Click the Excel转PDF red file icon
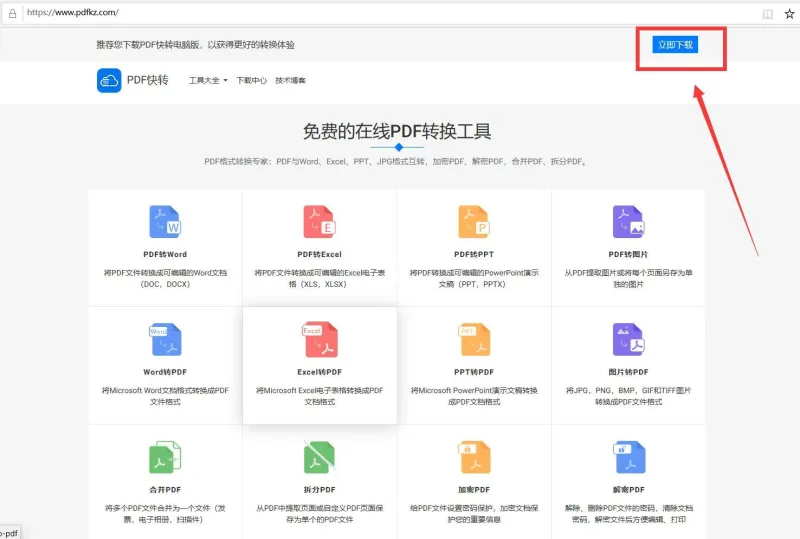This screenshot has width=800, height=539. 319,339
